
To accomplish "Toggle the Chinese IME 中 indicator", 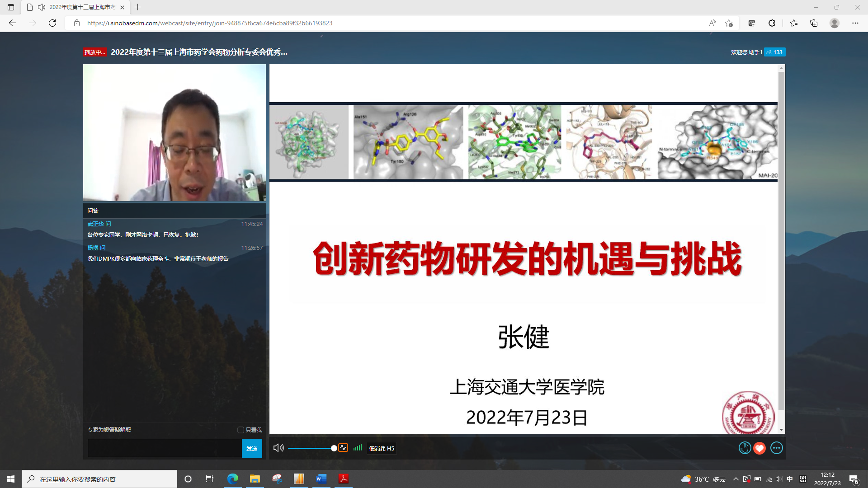I will [x=790, y=479].
